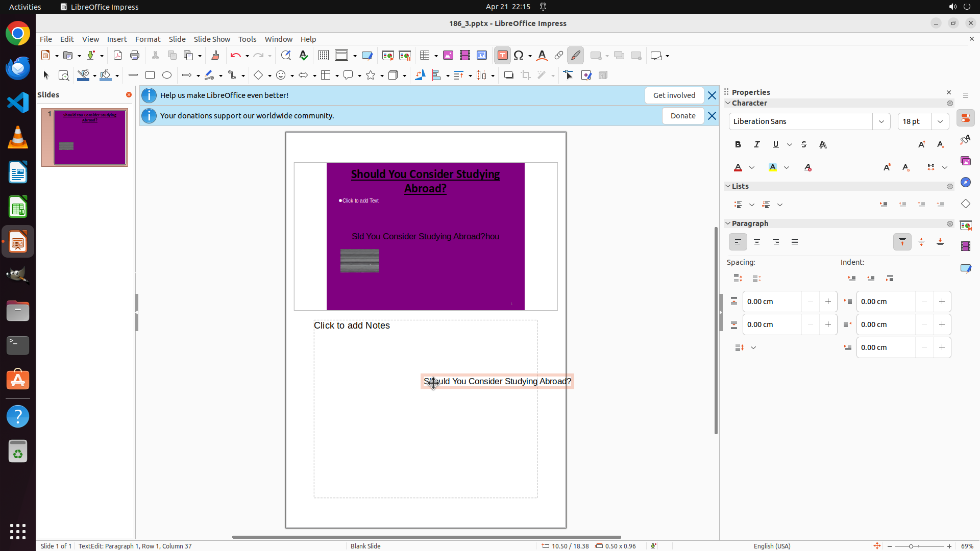Screen dimensions: 980x551
Task: Open the font name dropdown
Action: [x=881, y=121]
